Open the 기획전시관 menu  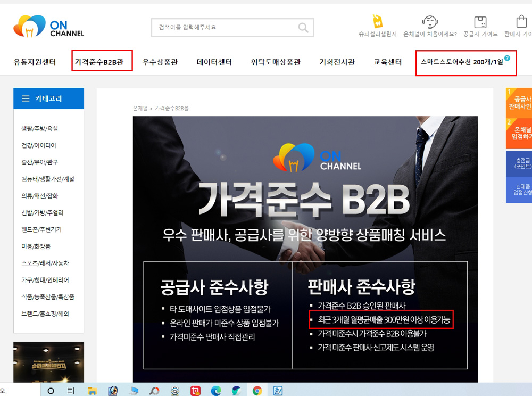pos(337,62)
